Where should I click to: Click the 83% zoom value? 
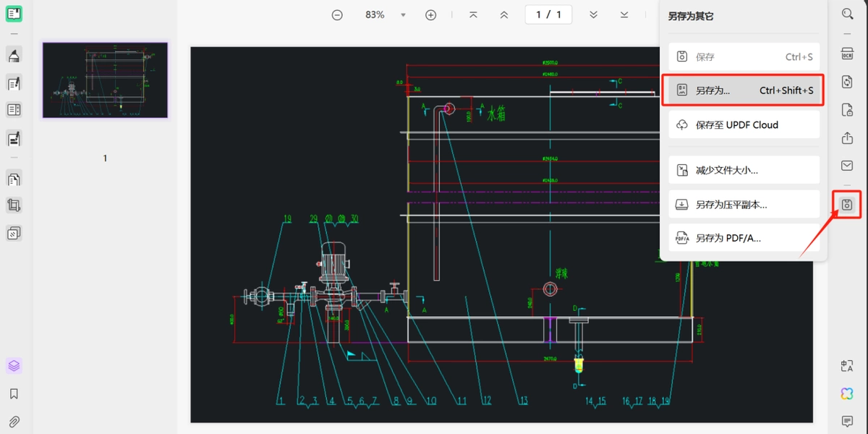[x=375, y=14]
